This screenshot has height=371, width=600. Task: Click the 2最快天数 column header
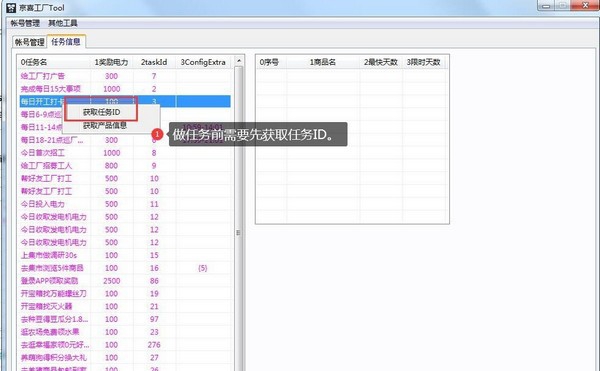381,62
